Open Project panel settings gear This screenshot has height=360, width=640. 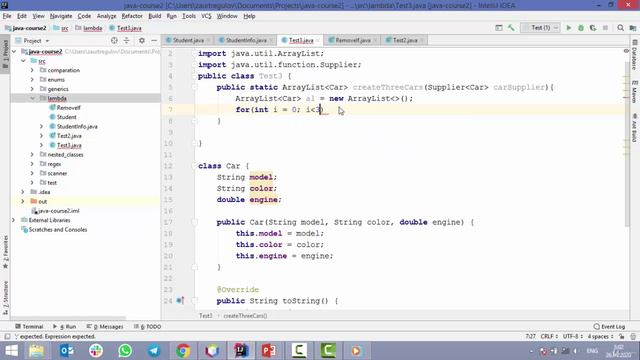coord(142,40)
